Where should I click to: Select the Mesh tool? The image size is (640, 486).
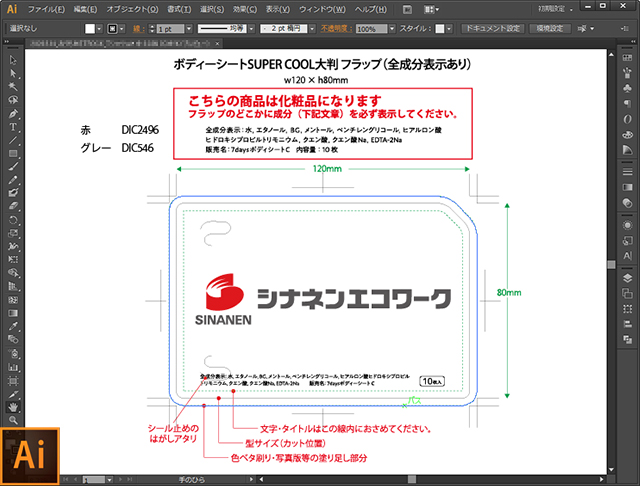[13, 300]
